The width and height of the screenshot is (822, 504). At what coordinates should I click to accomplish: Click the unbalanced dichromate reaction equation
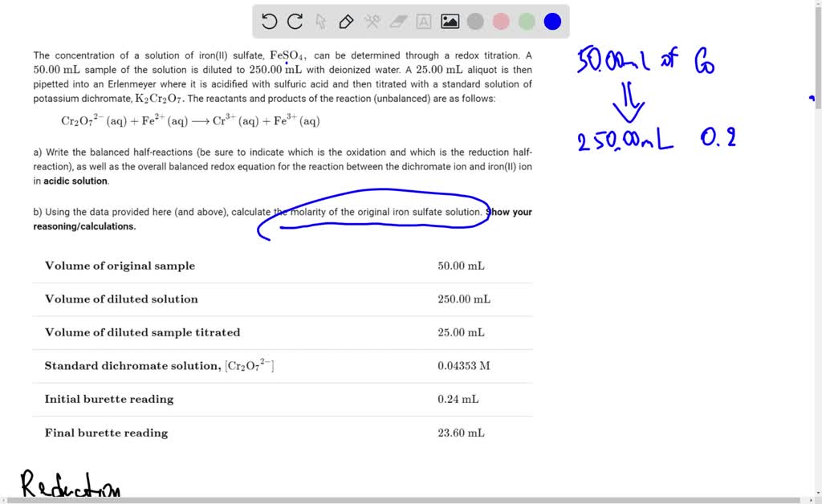click(x=190, y=120)
